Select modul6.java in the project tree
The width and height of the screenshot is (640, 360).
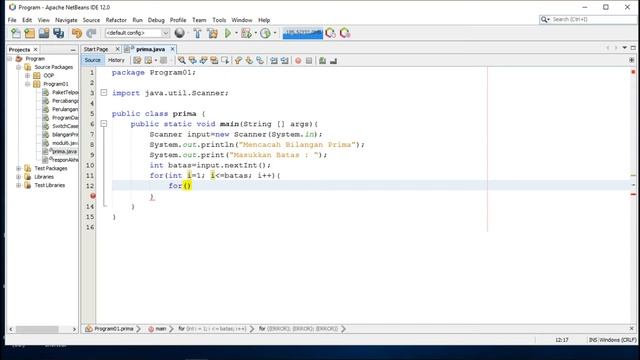tap(65, 143)
